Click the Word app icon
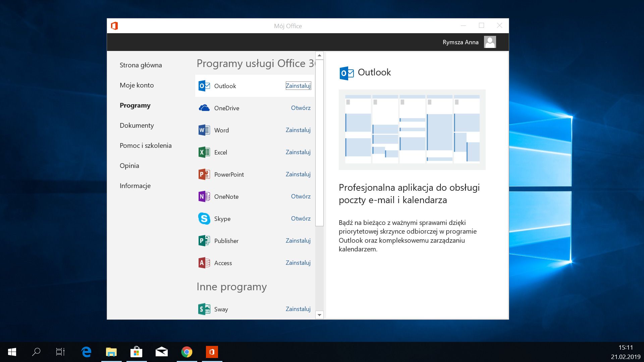 (204, 130)
